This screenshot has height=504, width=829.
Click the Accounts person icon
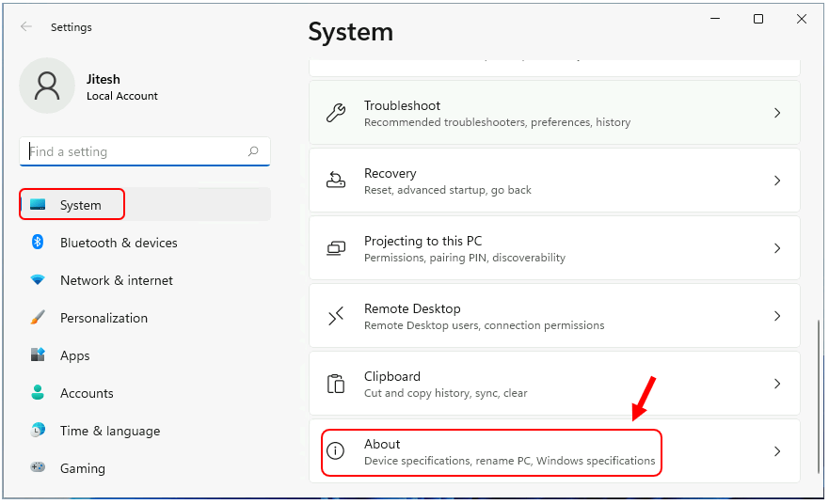(38, 392)
